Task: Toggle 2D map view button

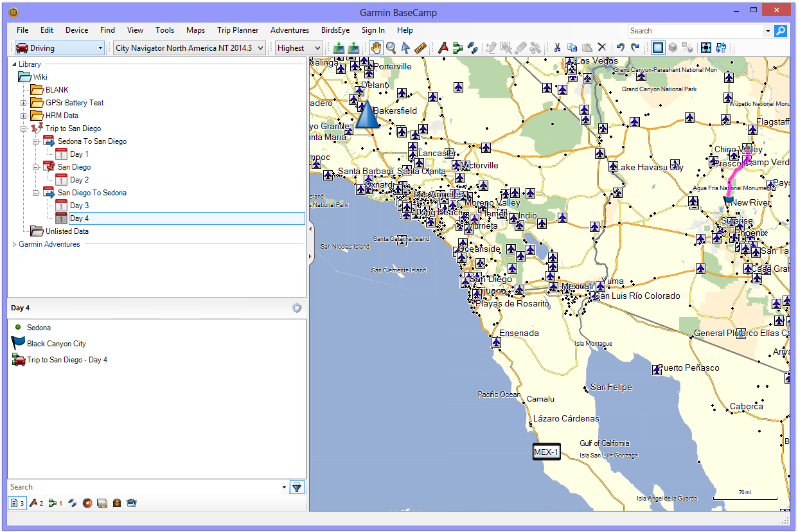Action: coord(657,48)
